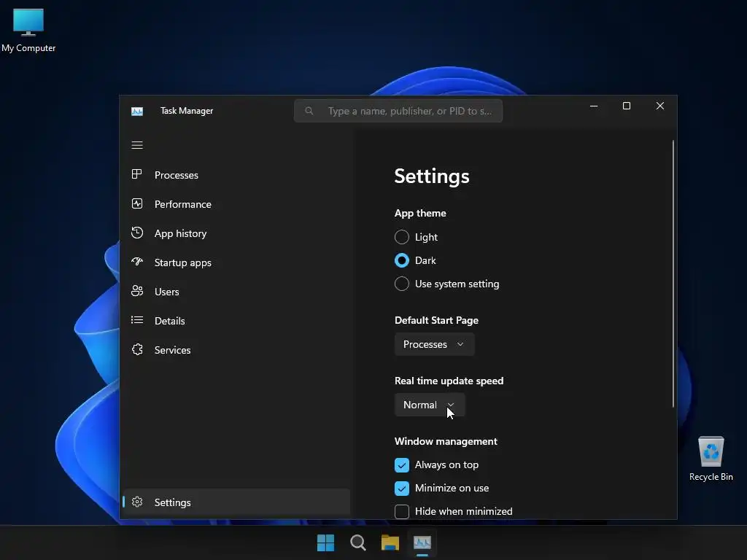Uncheck Always on top
Image resolution: width=747 pixels, height=560 pixels.
pos(402,464)
